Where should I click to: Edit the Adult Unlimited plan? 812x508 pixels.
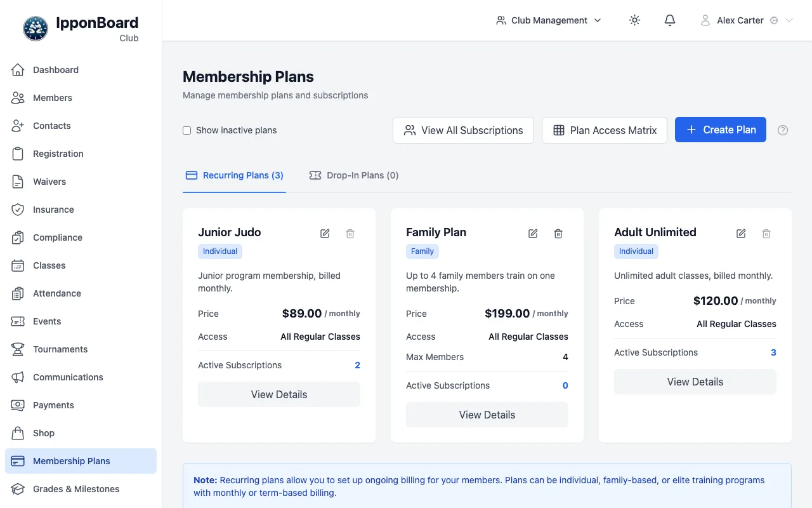point(741,234)
